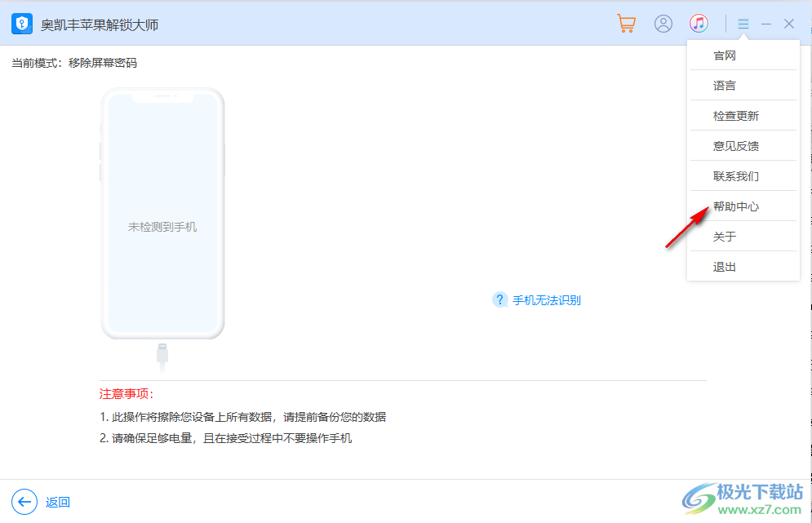The image size is (812, 523).
Task: Toggle the hamburger menu icon
Action: coord(743,24)
